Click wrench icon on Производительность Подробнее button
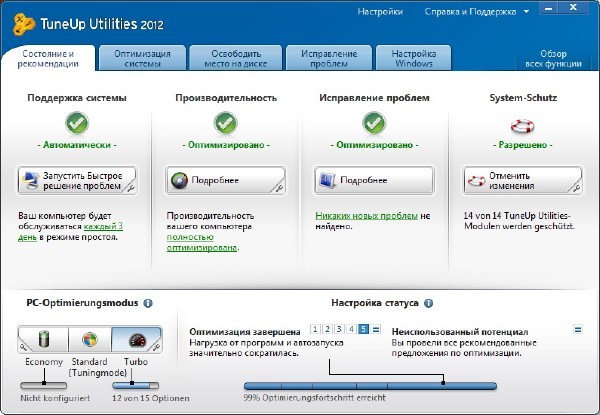This screenshot has height=415, width=600. click(x=279, y=188)
